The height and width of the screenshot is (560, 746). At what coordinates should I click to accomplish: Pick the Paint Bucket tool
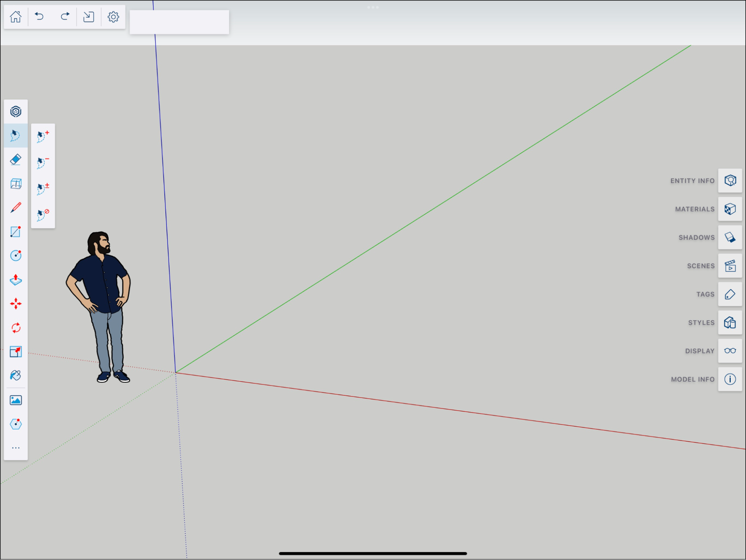tap(16, 375)
